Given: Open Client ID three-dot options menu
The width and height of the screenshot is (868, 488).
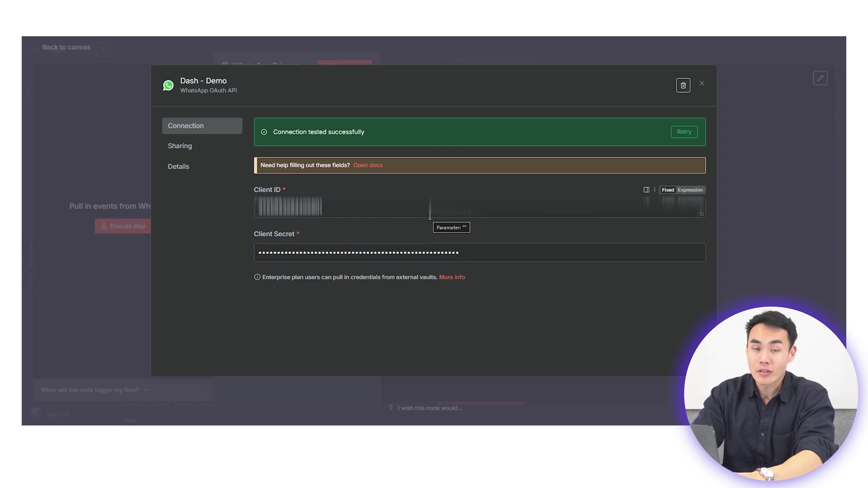Looking at the screenshot, I should point(654,190).
